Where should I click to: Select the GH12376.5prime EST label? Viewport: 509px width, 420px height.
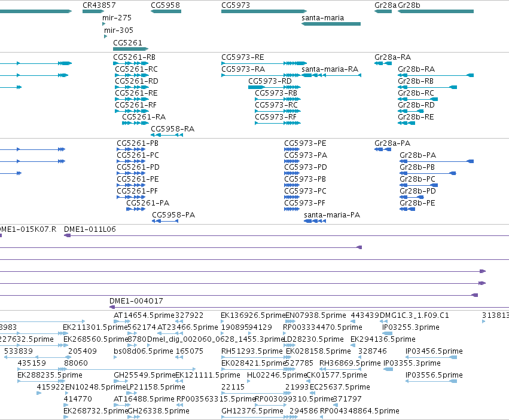tap(252, 411)
